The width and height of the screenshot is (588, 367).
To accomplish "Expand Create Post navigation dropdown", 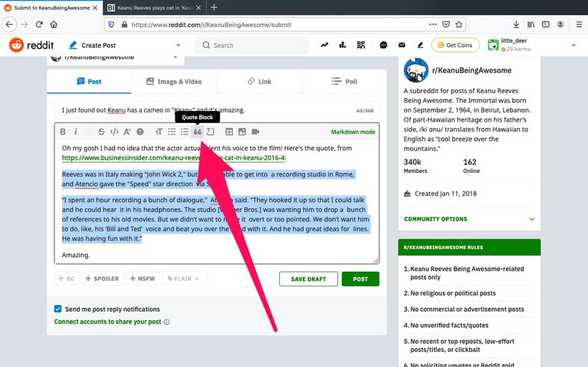I will click(178, 46).
